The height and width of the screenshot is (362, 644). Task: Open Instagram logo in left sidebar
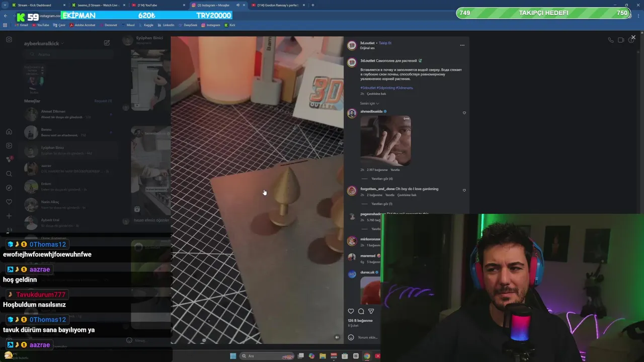[x=9, y=39]
